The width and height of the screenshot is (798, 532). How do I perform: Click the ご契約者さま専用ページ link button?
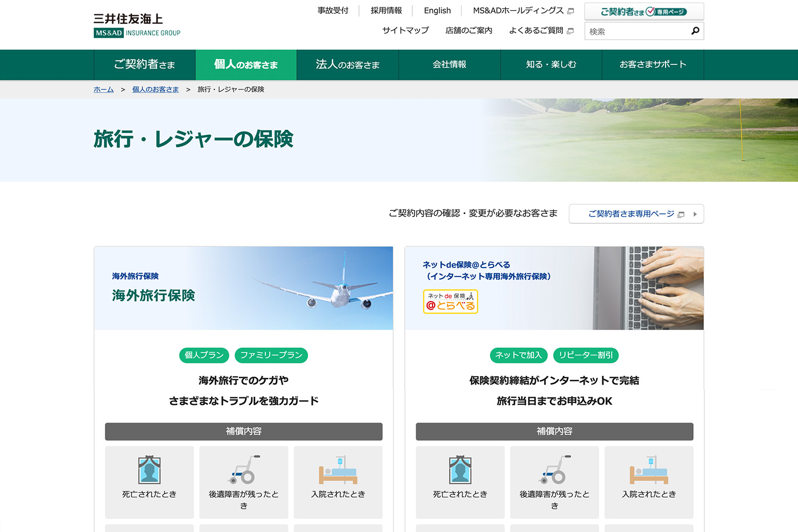(636, 214)
